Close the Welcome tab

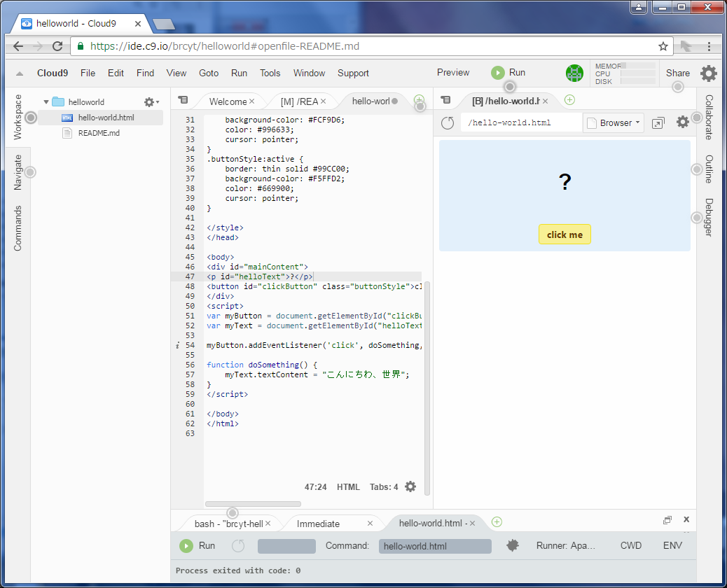click(x=251, y=101)
